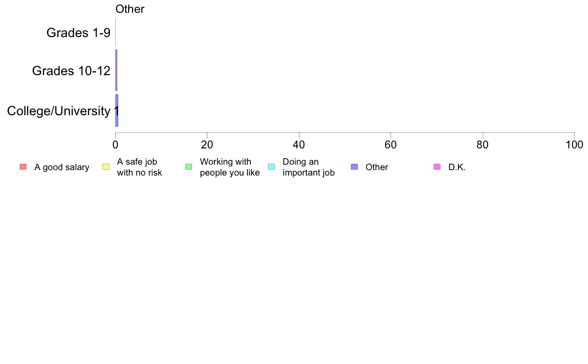Click the 100 tick label
Viewport: 588px width, 364px height.
click(x=574, y=145)
